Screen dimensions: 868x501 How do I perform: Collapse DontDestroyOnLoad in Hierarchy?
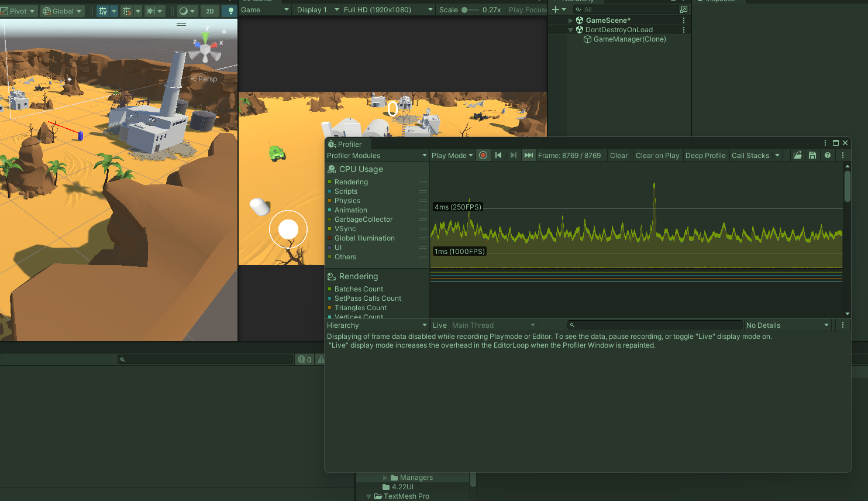click(571, 30)
